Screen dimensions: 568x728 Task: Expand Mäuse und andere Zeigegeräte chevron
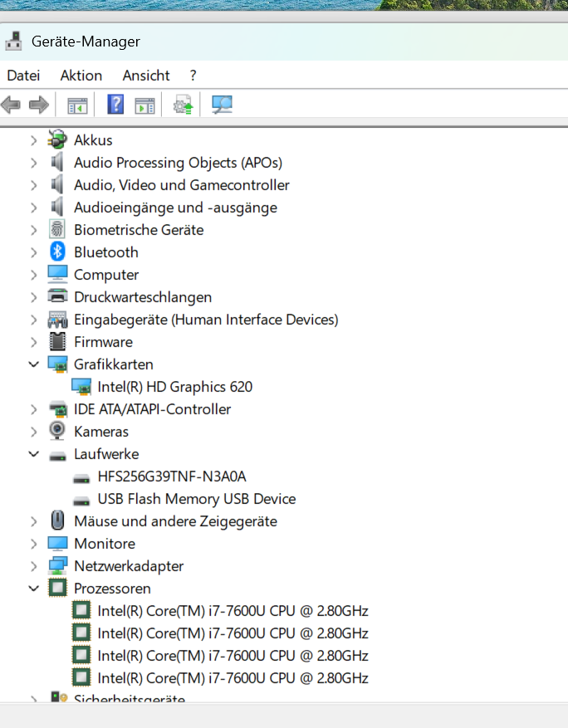33,521
